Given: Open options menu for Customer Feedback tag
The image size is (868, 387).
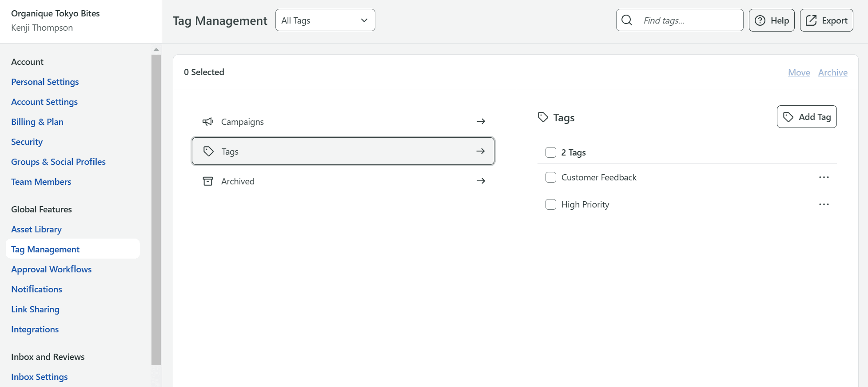Looking at the screenshot, I should coord(824,177).
